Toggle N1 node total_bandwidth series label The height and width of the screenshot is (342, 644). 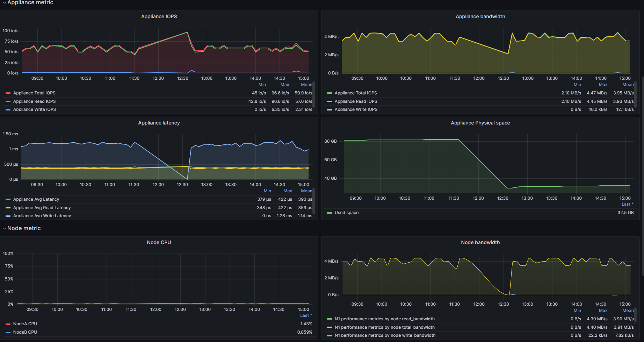click(385, 327)
